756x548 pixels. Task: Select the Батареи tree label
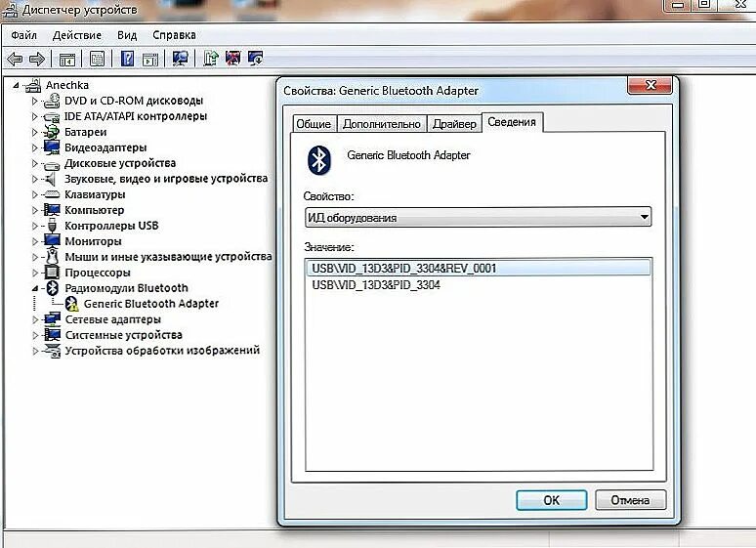86,132
